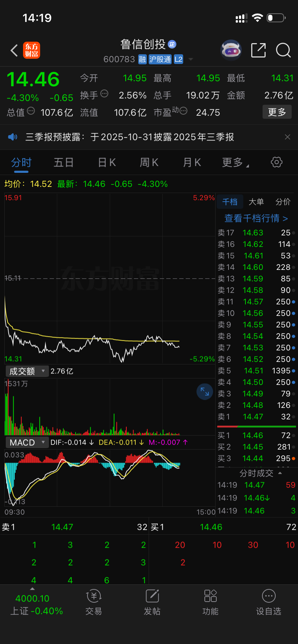Tap the 卖1 row in the order book
The height and width of the screenshot is (644, 298).
coord(257,417)
